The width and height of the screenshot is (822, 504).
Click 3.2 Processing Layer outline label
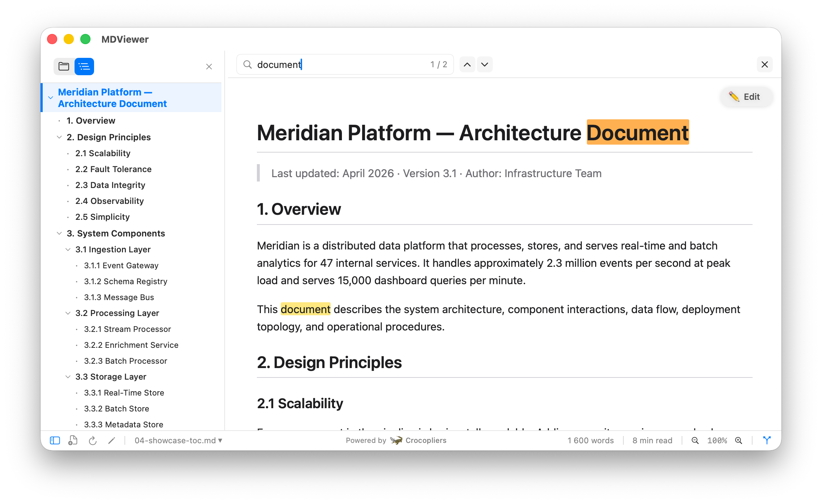click(117, 313)
